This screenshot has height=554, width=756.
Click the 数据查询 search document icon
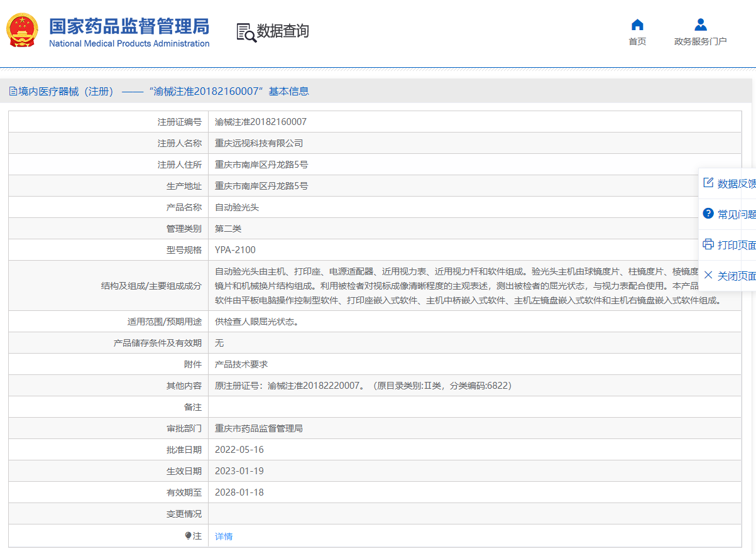click(x=246, y=32)
